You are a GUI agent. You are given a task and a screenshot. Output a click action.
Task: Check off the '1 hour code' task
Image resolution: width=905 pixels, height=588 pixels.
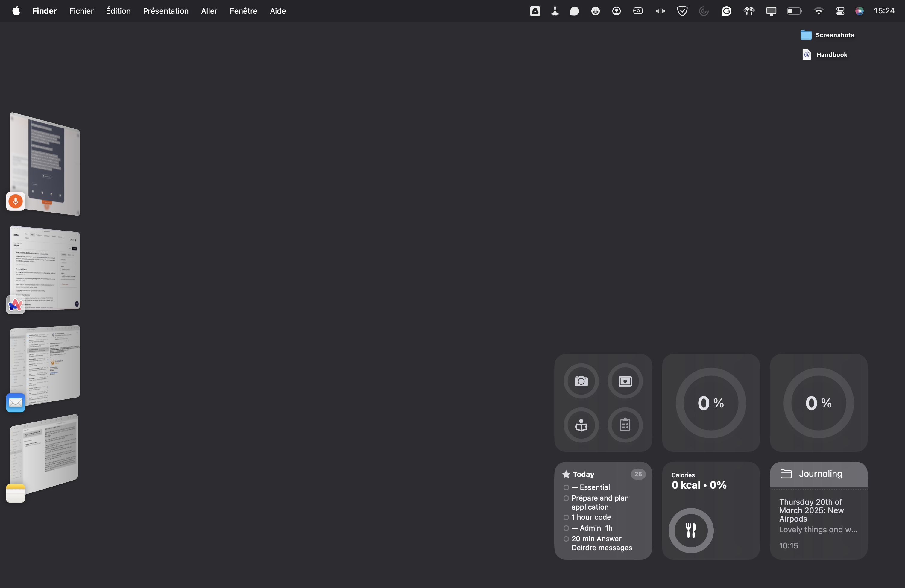click(566, 517)
